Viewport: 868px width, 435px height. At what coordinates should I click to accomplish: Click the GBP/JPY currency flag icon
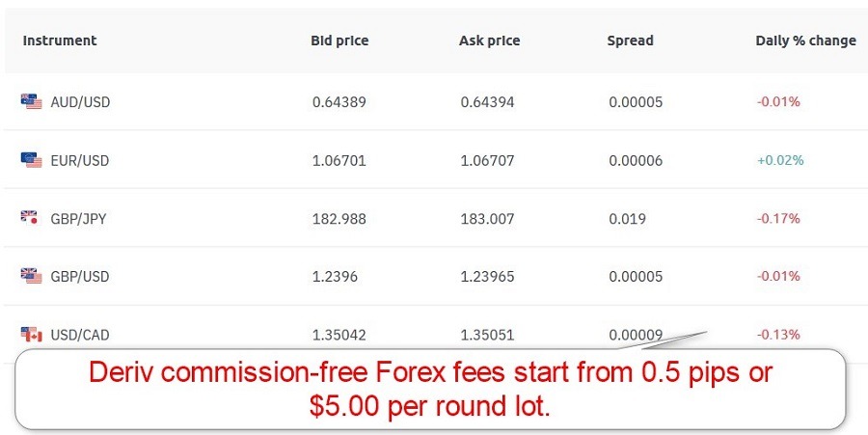coord(31,218)
